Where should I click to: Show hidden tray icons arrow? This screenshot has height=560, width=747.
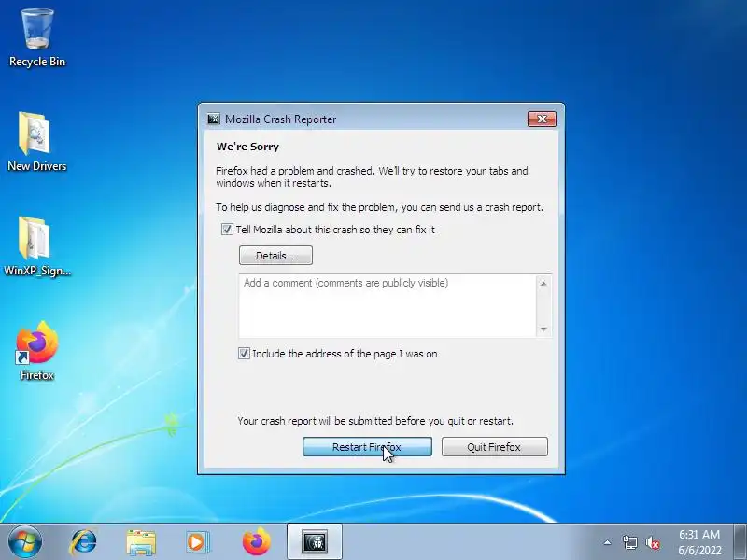click(x=608, y=542)
